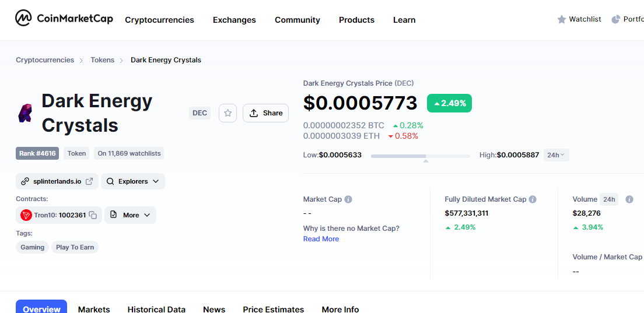The height and width of the screenshot is (313, 644).
Task: Click Market Cap info icon
Action: (348, 199)
